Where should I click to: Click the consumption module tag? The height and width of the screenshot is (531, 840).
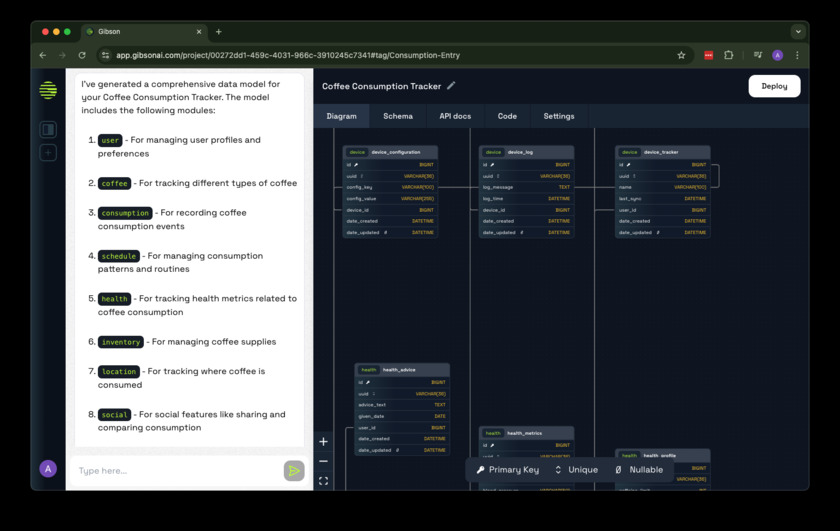click(125, 213)
